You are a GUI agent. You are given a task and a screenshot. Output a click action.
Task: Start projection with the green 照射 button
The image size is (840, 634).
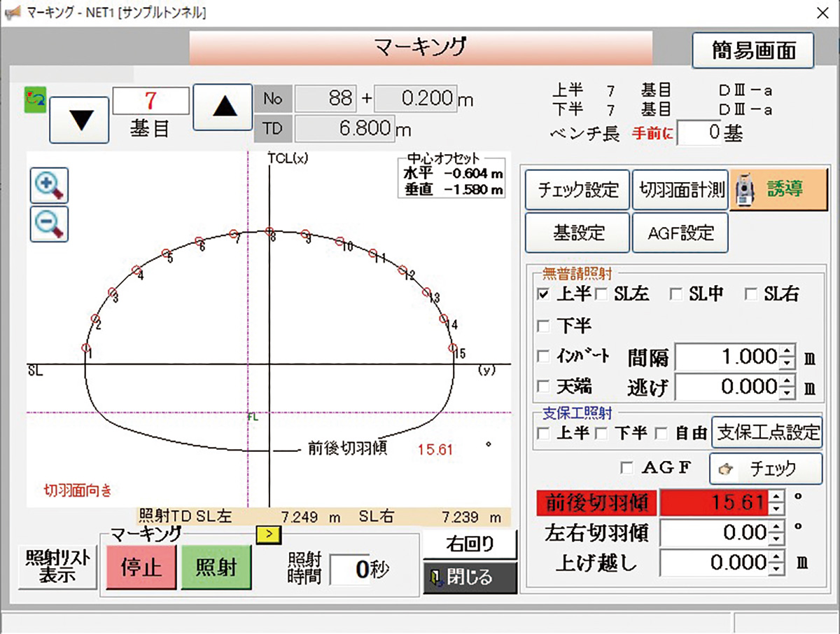tap(216, 568)
